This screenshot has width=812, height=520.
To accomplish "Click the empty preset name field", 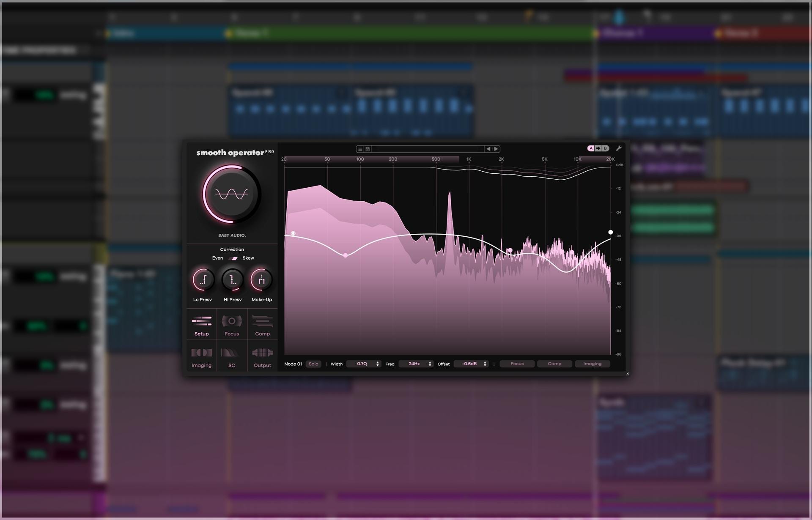I will [x=428, y=149].
